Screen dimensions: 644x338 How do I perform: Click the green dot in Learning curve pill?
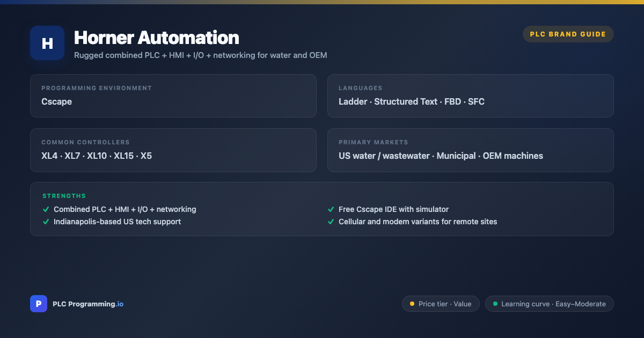[495, 304]
